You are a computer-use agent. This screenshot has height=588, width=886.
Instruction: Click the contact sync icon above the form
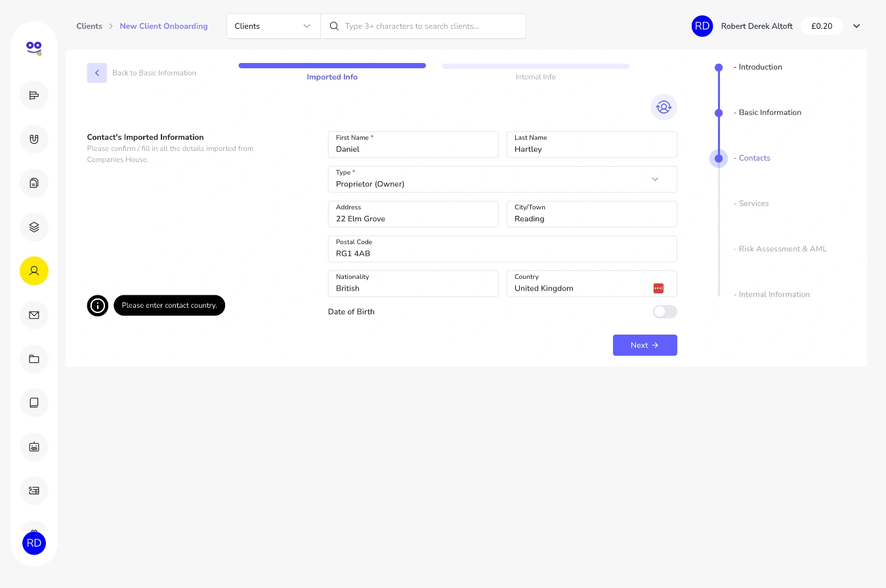(x=664, y=107)
